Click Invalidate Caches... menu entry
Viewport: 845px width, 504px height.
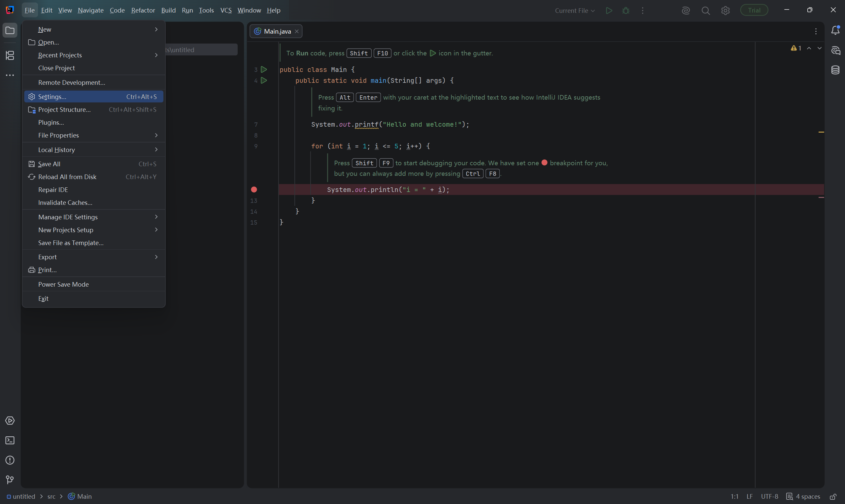[x=94, y=203]
